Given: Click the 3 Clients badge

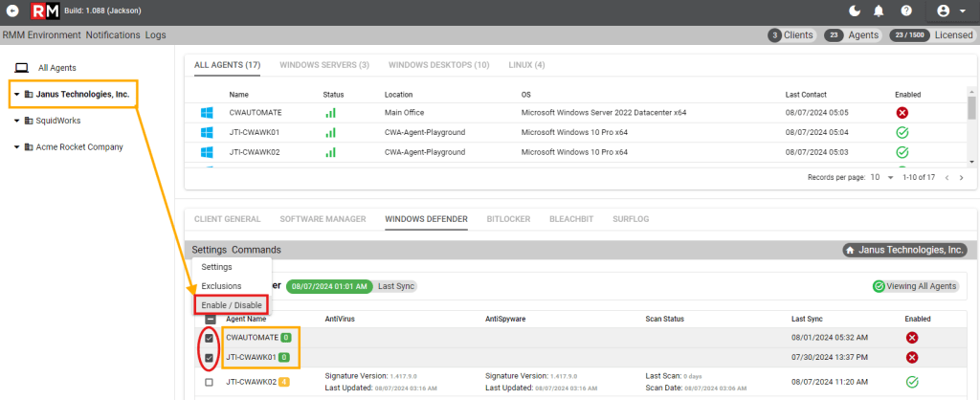Looking at the screenshot, I should click(x=791, y=35).
